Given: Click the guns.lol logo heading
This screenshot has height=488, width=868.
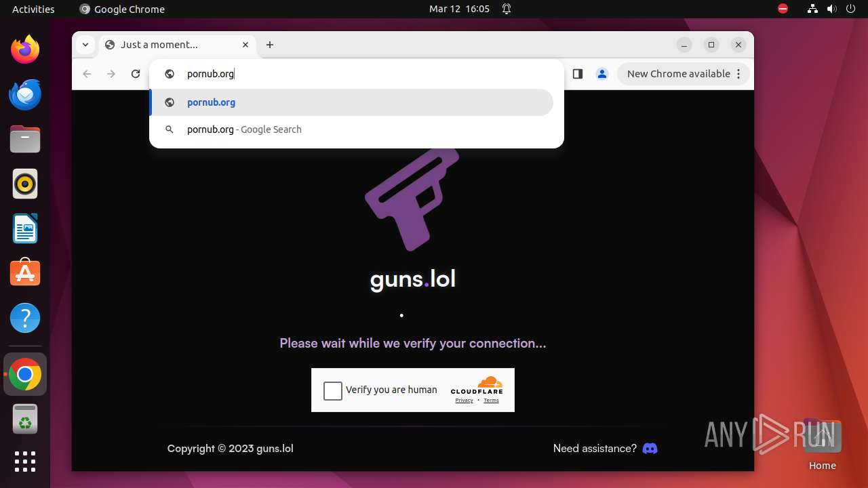Looking at the screenshot, I should coord(413,279).
